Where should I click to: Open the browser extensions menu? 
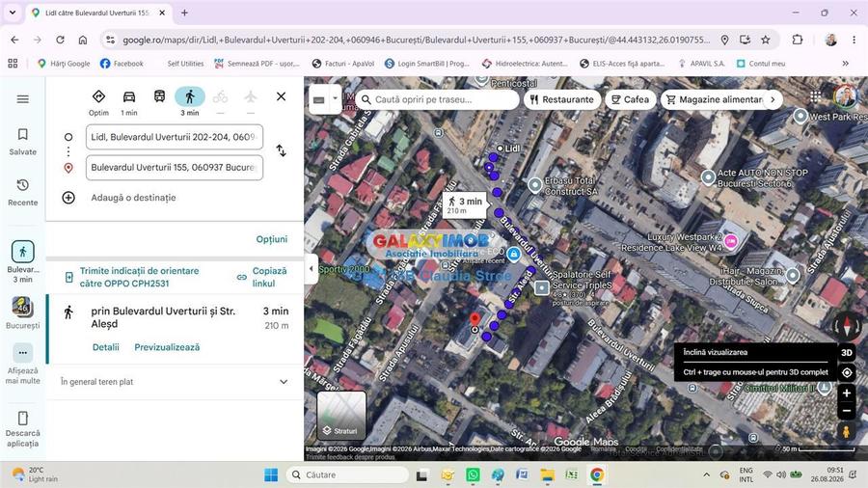[x=798, y=40]
